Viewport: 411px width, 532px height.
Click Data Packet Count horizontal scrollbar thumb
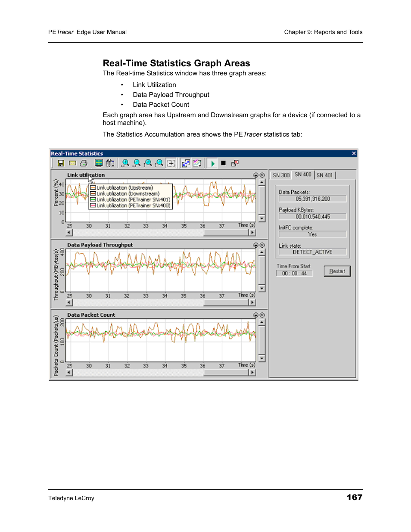coord(226,372)
